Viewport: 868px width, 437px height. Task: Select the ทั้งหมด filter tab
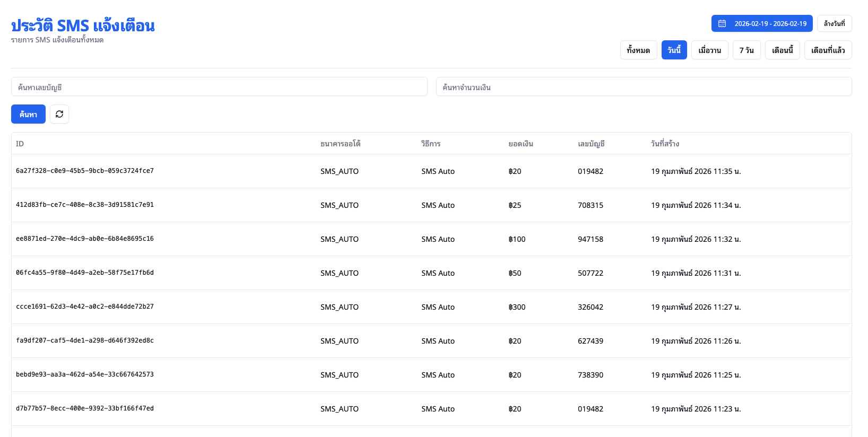tap(638, 50)
